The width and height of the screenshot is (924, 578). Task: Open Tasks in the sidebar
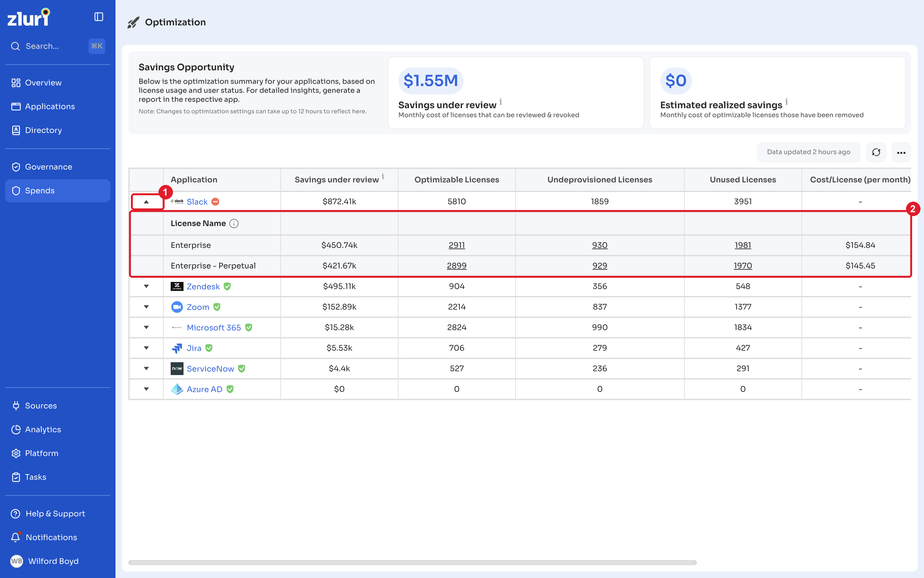[58, 477]
